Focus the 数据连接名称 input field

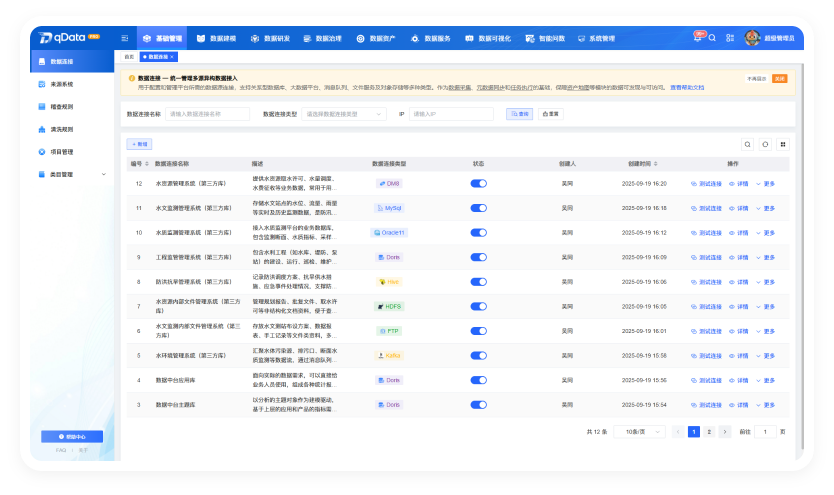pyautogui.click(x=207, y=114)
